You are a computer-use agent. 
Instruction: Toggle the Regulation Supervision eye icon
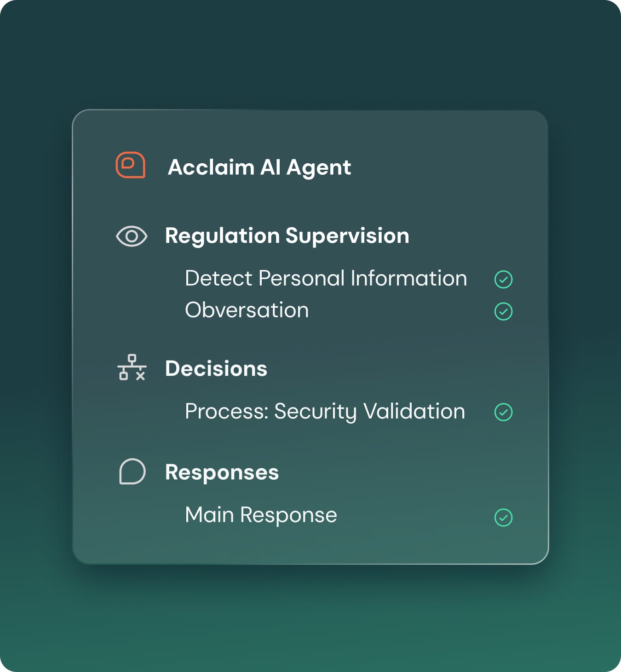(x=132, y=236)
